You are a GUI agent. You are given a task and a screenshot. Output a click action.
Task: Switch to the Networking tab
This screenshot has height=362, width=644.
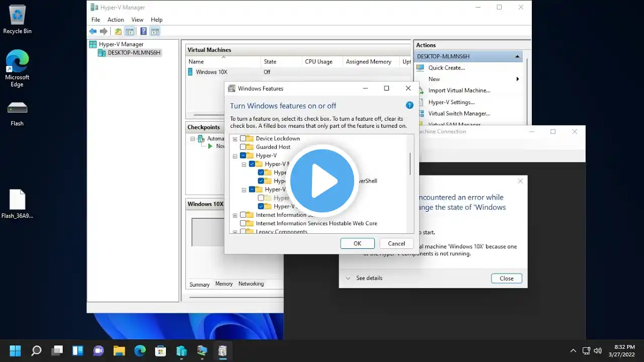click(251, 284)
